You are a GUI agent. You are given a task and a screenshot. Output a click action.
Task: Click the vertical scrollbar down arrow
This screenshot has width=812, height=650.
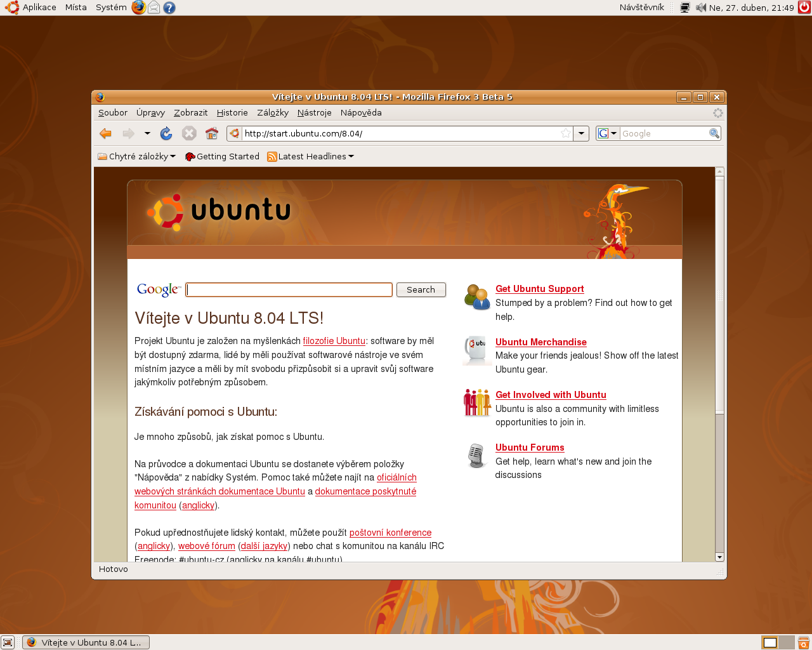(719, 557)
